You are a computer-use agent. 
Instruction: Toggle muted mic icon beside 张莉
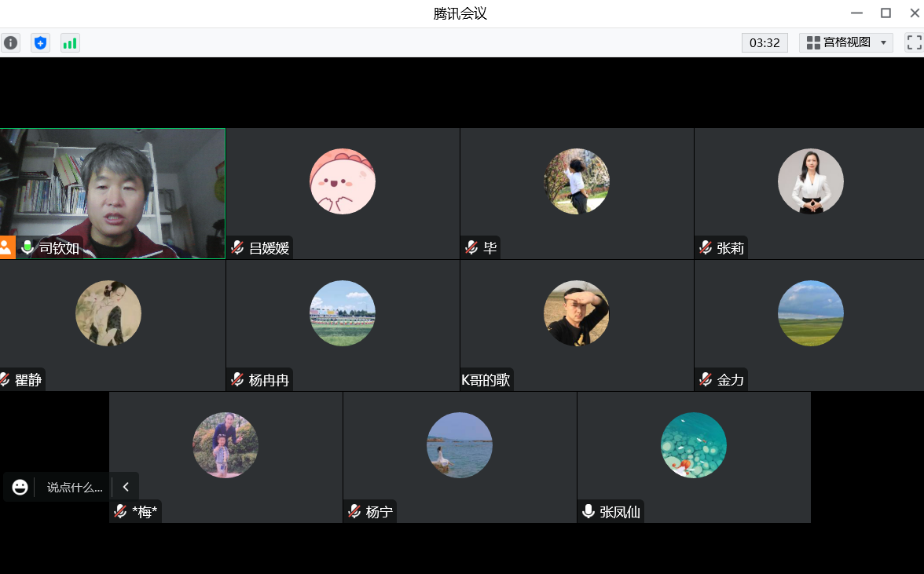706,248
